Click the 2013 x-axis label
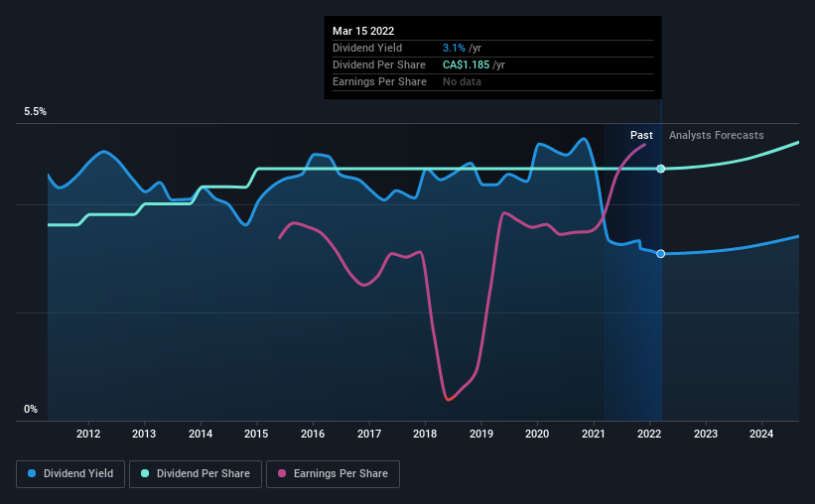The image size is (815, 504). pos(144,434)
